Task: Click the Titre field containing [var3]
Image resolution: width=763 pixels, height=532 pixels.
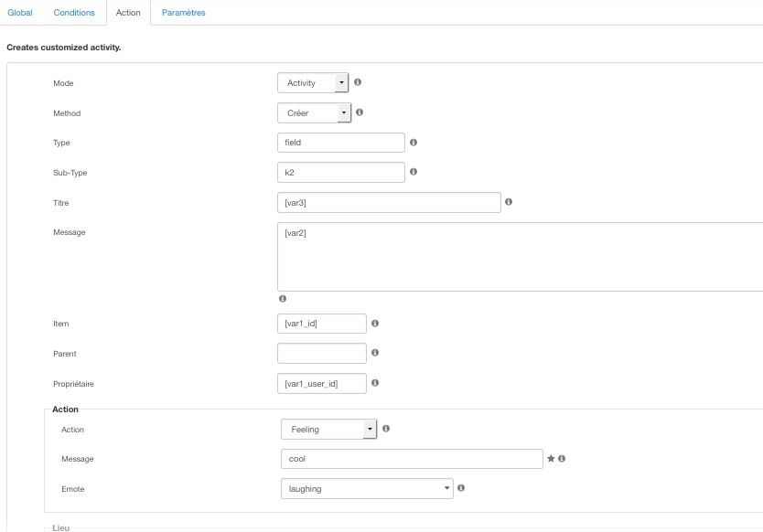Action: point(389,203)
